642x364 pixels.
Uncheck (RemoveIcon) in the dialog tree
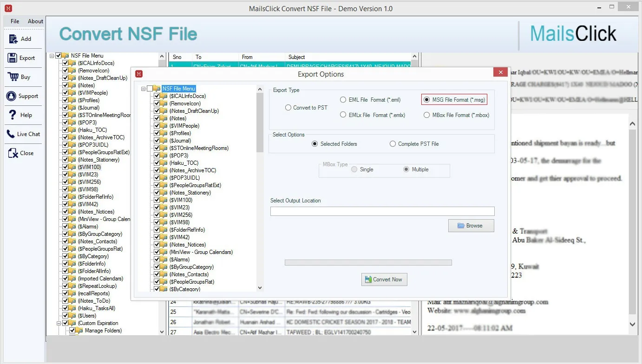[x=157, y=104]
